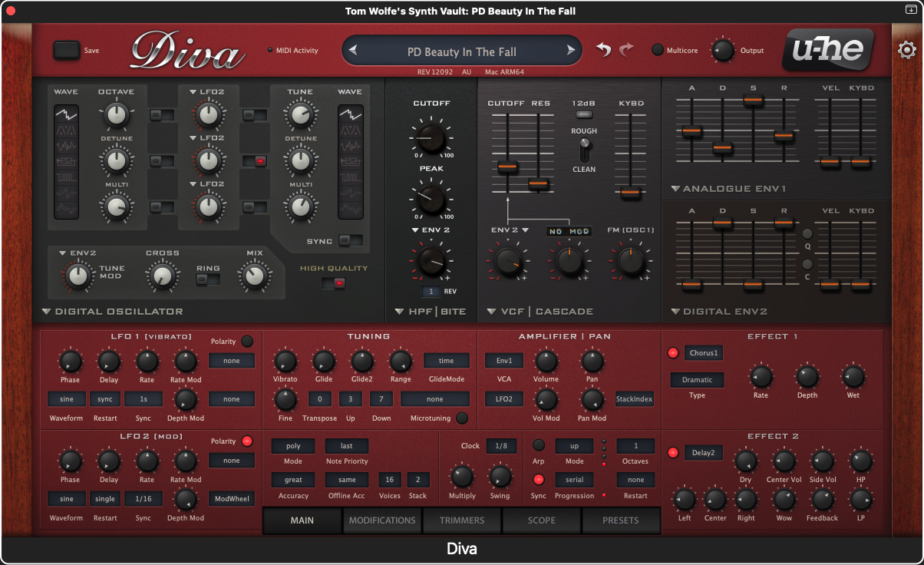Image resolution: width=924 pixels, height=565 pixels.
Task: Click the Voices value field 16
Action: (390, 480)
